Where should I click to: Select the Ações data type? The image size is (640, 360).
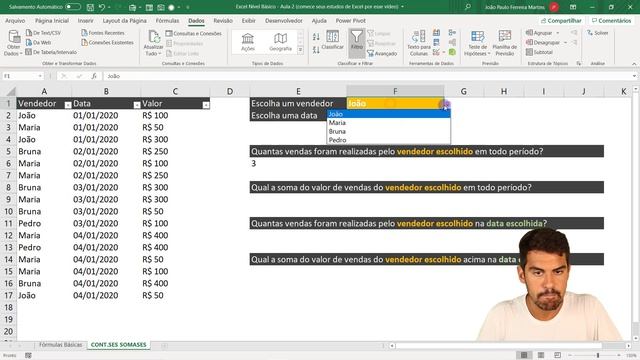tap(248, 42)
